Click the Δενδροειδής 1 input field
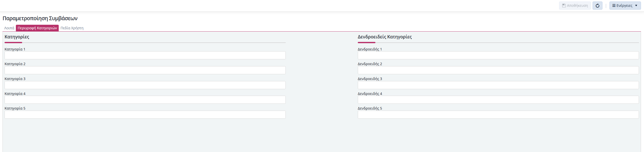Viewport: 644px width, 152px height. click(x=498, y=55)
